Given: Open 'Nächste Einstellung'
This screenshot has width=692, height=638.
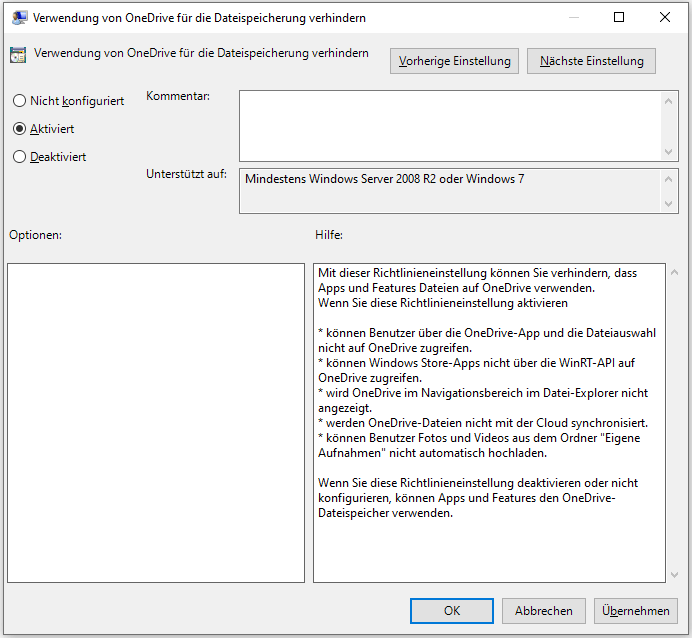Looking at the screenshot, I should coord(591,61).
